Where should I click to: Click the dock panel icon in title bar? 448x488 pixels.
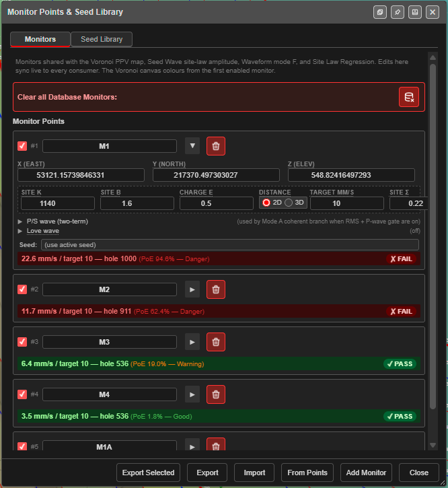click(x=415, y=12)
